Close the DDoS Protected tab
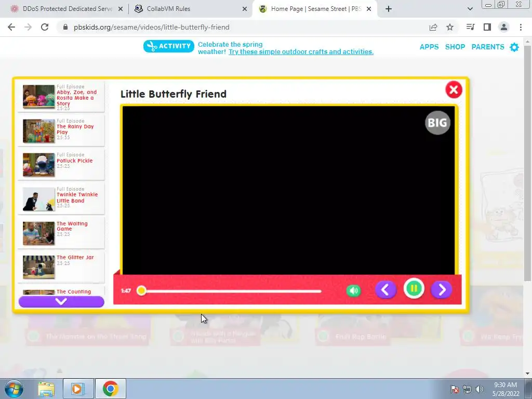The image size is (532, 399). point(121,9)
